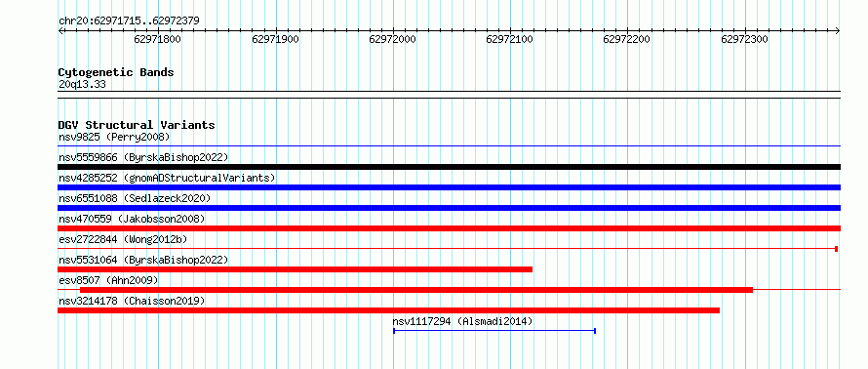Click the chr20:62971715..62972379 region label
868x369 pixels.
pyautogui.click(x=129, y=21)
